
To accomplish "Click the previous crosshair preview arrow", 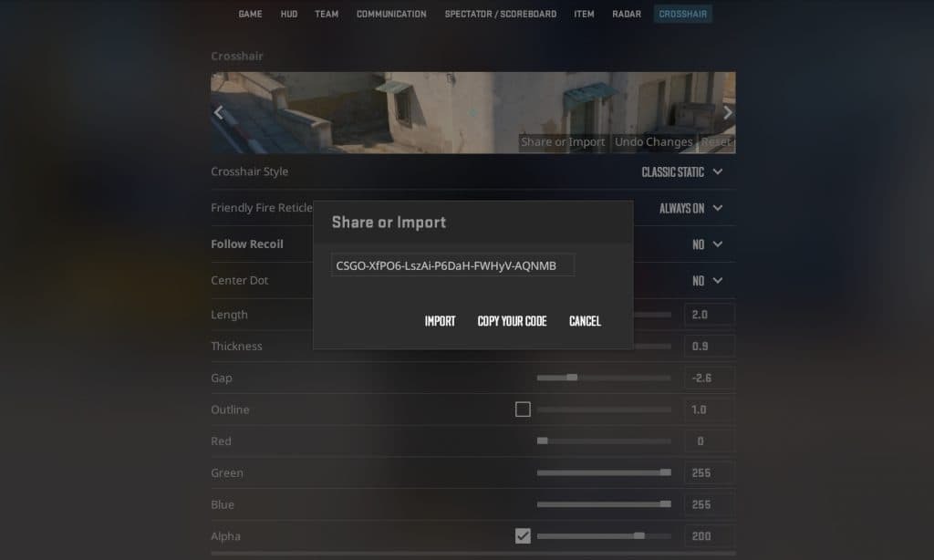I will [218, 112].
